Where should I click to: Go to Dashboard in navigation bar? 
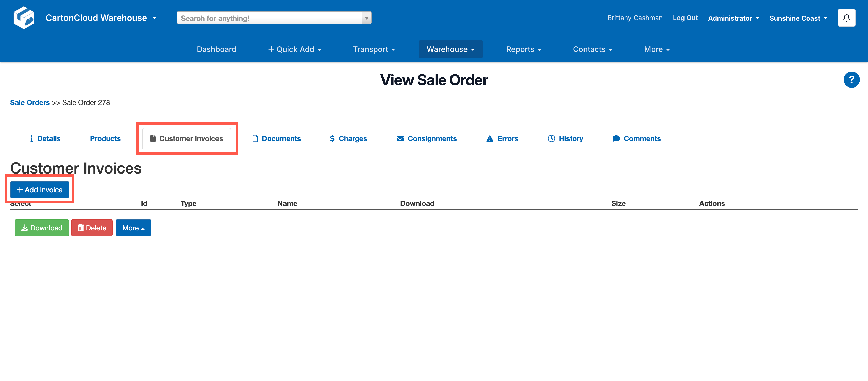point(216,49)
